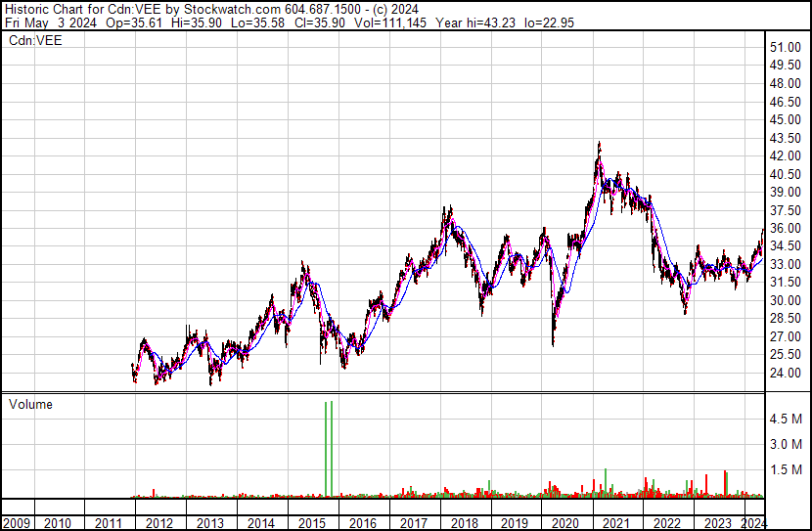Click the 2023 year label on the time axis
The image size is (812, 531).
tap(717, 523)
